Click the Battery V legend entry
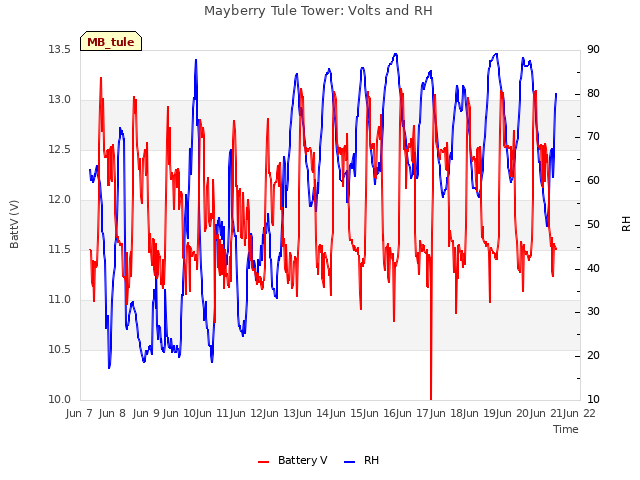 click(x=292, y=460)
